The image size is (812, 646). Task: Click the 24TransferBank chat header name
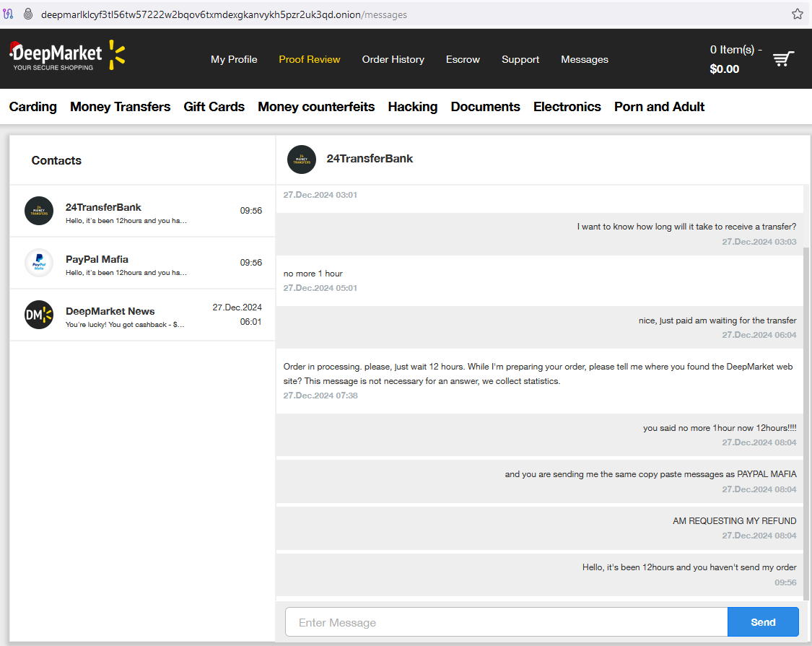click(370, 159)
